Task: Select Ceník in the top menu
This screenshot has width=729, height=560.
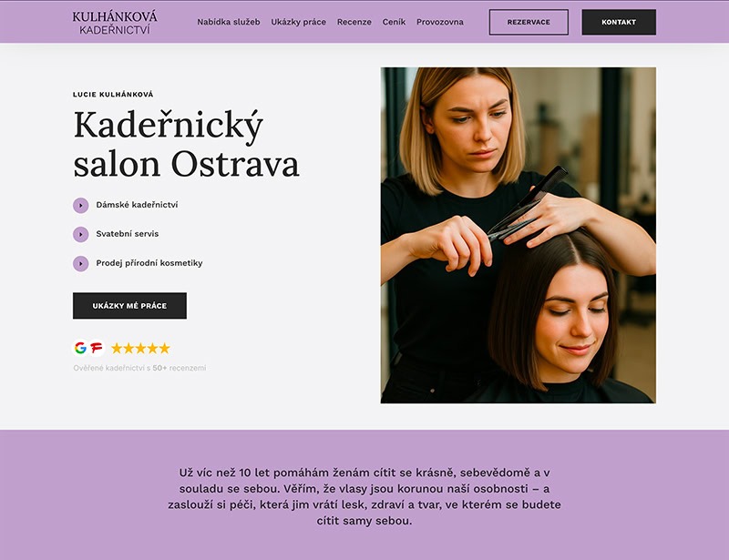Action: 394,22
